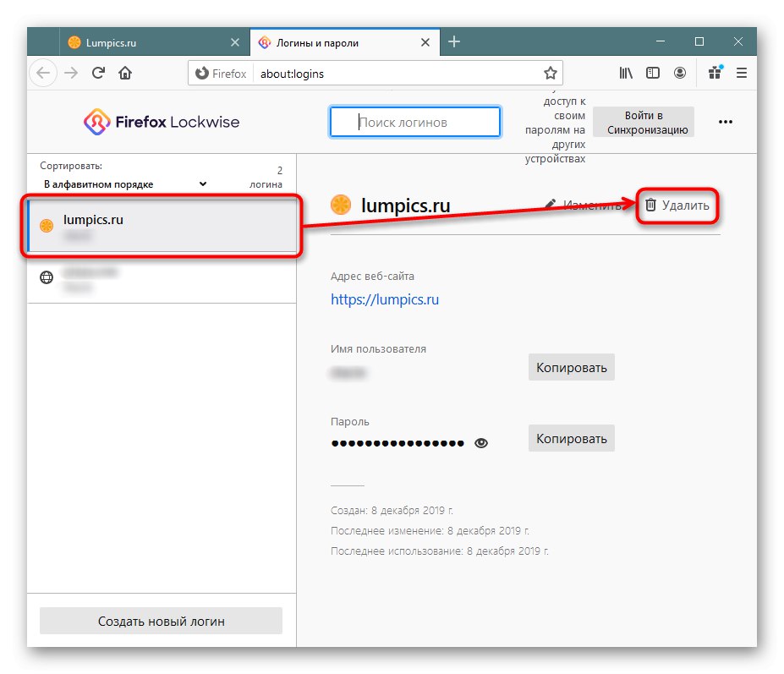Screen dimensions: 784x674
Task: Open Lockwise three-dots options menu
Action: pos(725,122)
